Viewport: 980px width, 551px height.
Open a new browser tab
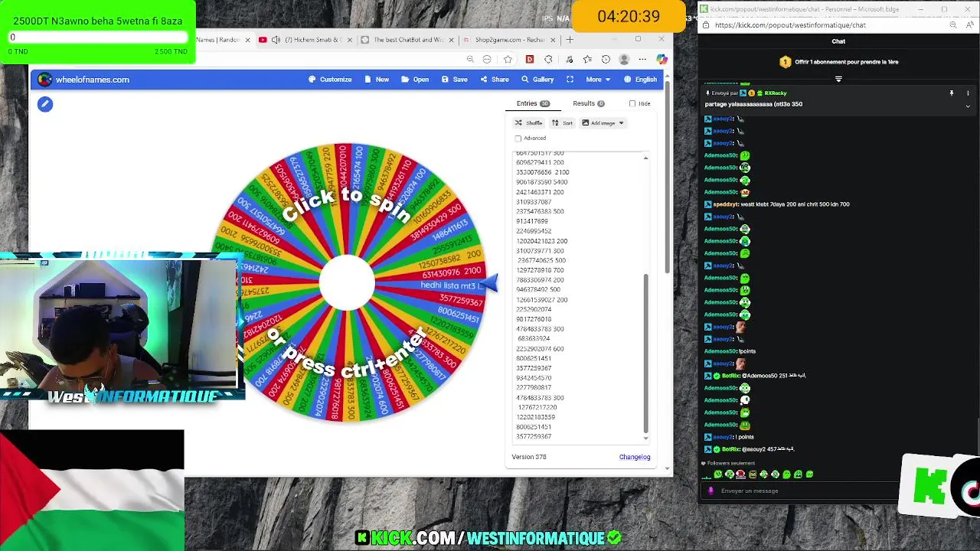(x=570, y=40)
